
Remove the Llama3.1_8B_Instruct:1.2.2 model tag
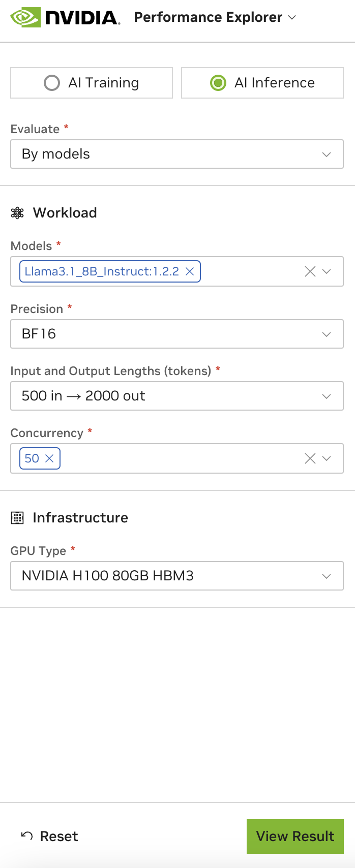190,271
